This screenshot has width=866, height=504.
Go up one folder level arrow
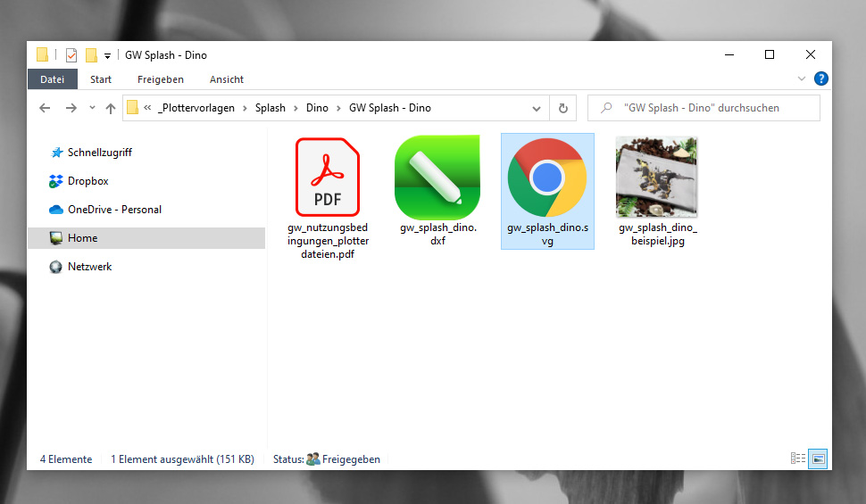pyautogui.click(x=111, y=108)
